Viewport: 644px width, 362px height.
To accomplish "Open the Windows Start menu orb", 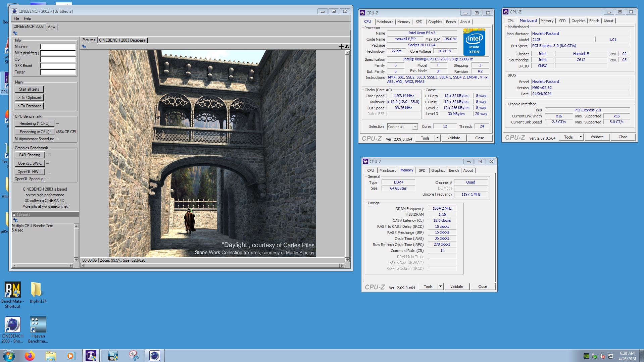I will coord(9,356).
